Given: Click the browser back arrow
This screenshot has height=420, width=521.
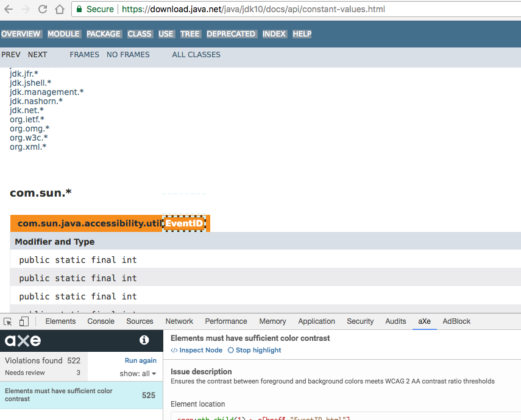Looking at the screenshot, I should [x=9, y=10].
